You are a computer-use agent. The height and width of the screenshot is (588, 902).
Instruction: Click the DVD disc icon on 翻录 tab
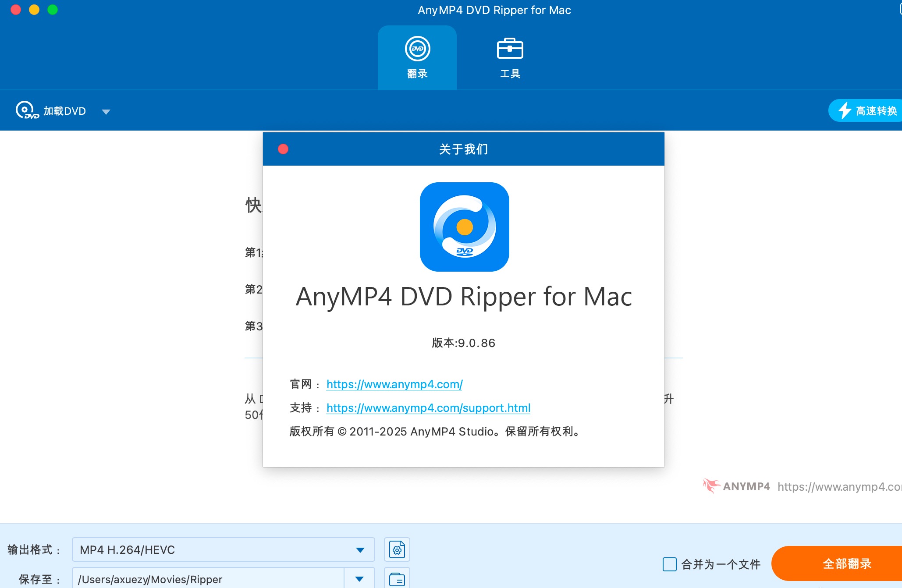(x=417, y=49)
